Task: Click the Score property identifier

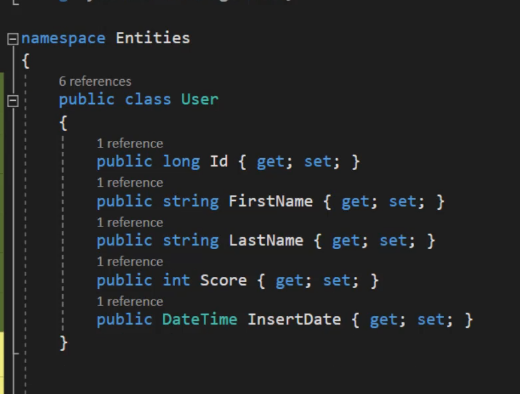Action: pyautogui.click(x=223, y=280)
